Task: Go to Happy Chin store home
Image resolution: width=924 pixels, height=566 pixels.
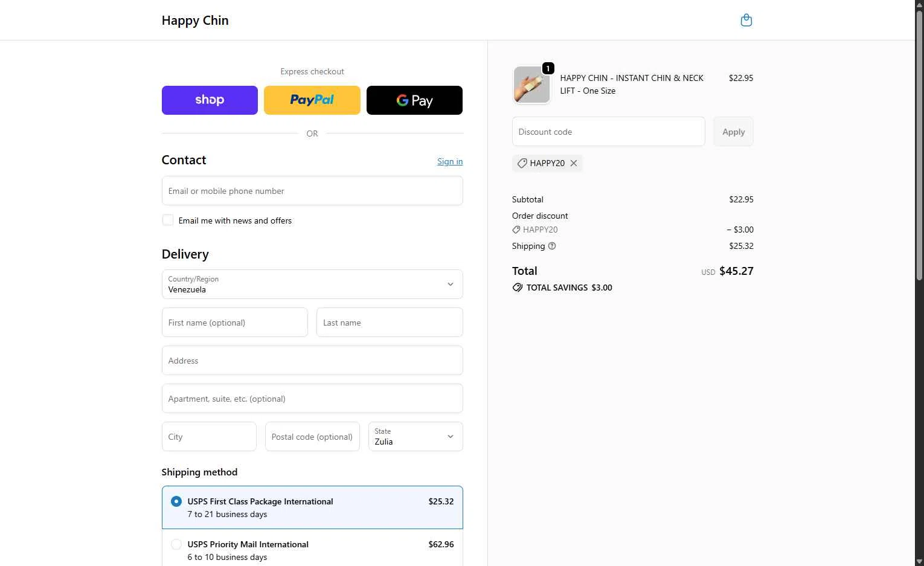Action: 195,21
